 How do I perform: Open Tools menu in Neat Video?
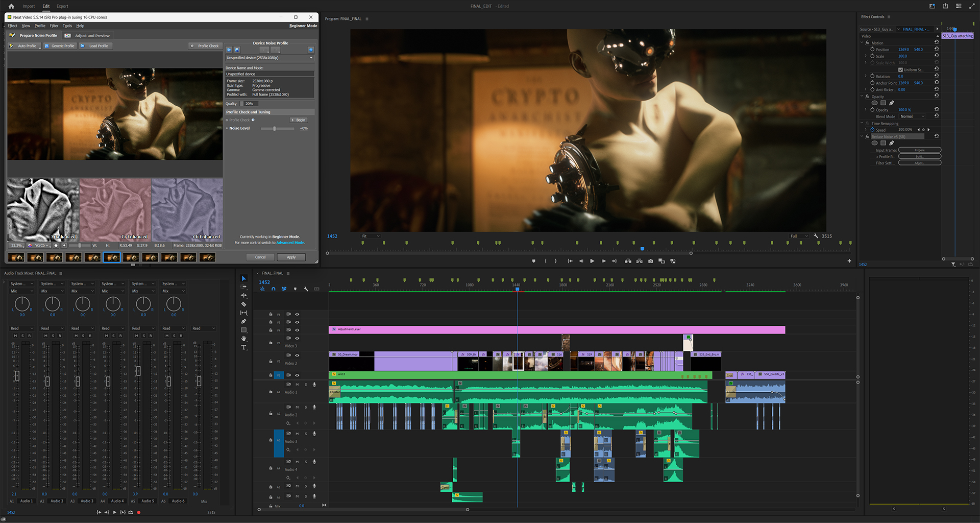67,26
